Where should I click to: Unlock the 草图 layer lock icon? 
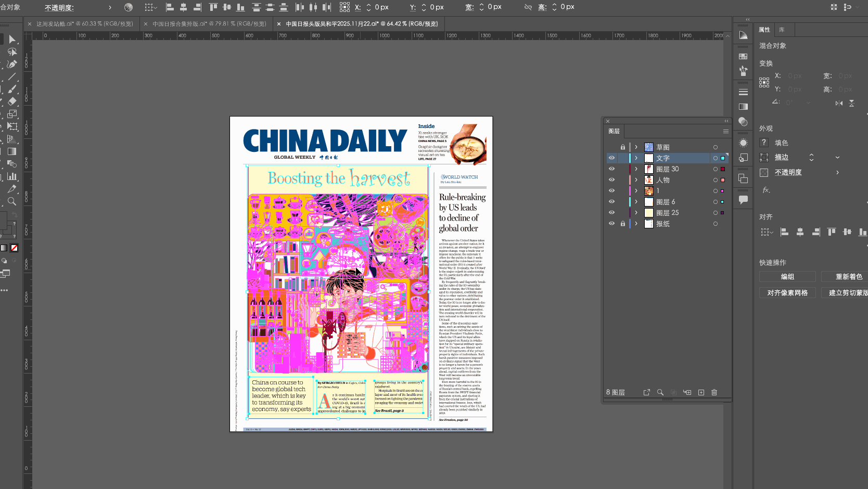622,147
